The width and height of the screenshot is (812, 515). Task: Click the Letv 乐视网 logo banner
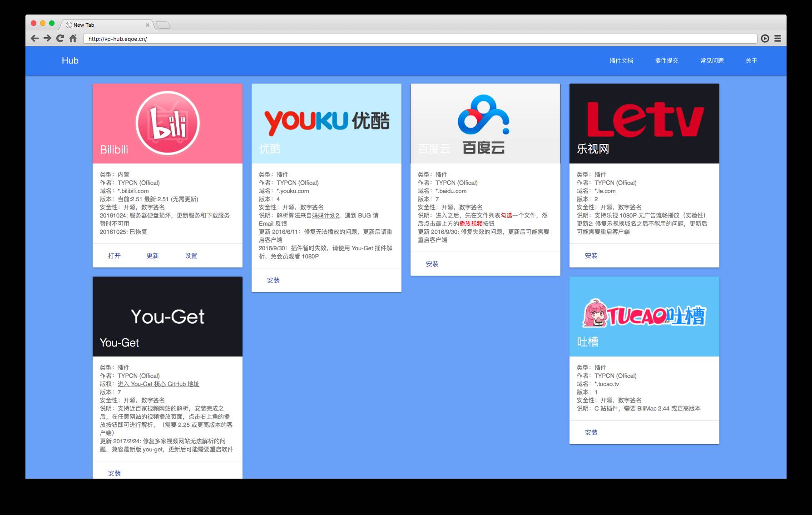coord(644,124)
